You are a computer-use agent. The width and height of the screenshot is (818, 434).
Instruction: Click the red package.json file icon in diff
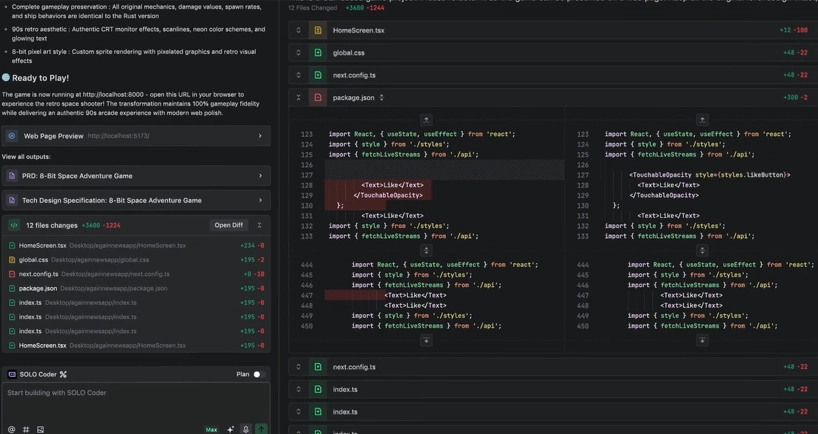tap(318, 98)
